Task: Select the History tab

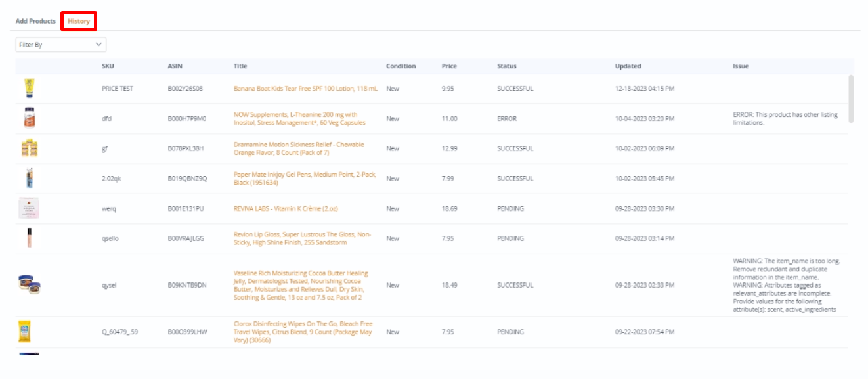Action: point(79,20)
